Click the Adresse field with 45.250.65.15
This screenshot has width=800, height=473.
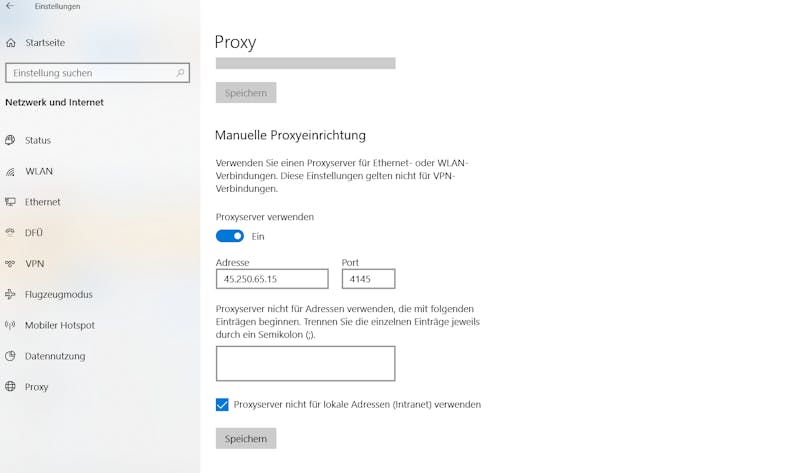(272, 279)
